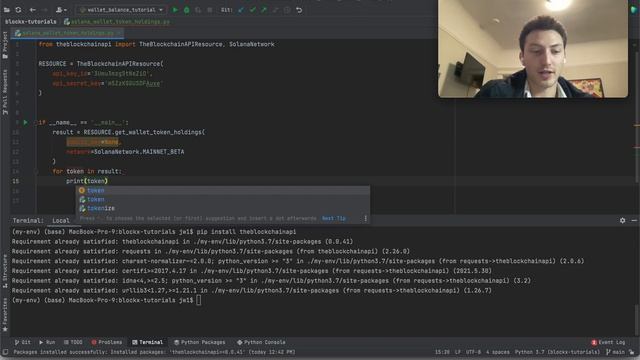Viewport: 640px width, 360px height.
Task: Click the Git rollback undo icon
Action: click(299, 10)
